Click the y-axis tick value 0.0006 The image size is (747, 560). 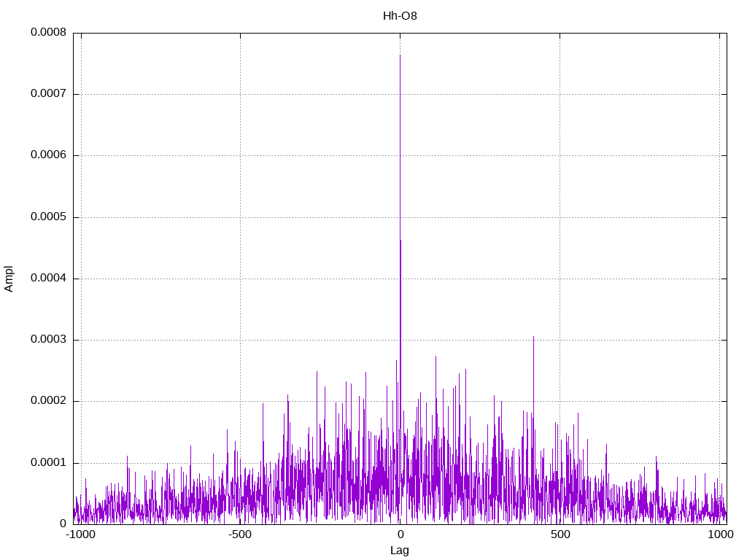point(49,155)
